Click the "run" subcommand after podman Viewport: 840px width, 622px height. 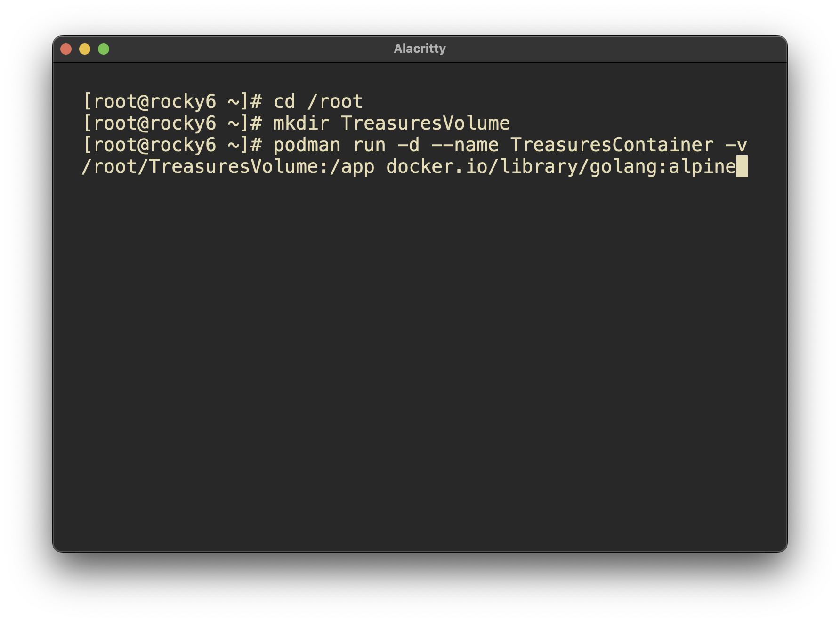coord(369,145)
